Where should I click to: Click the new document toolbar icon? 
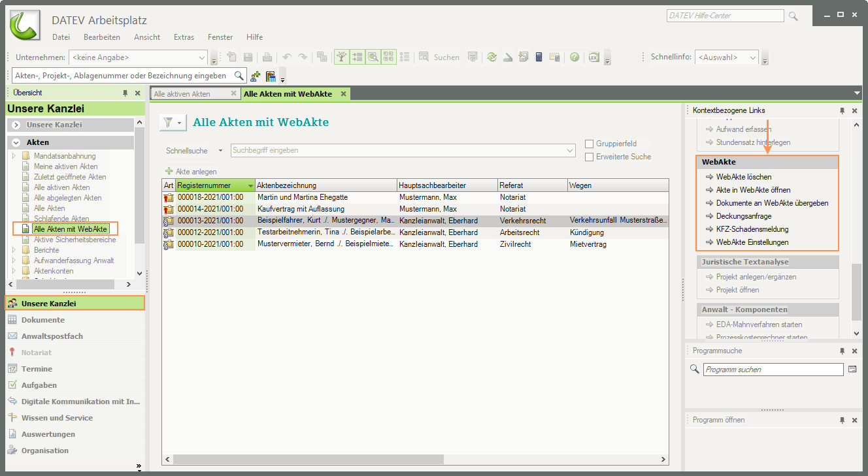231,57
